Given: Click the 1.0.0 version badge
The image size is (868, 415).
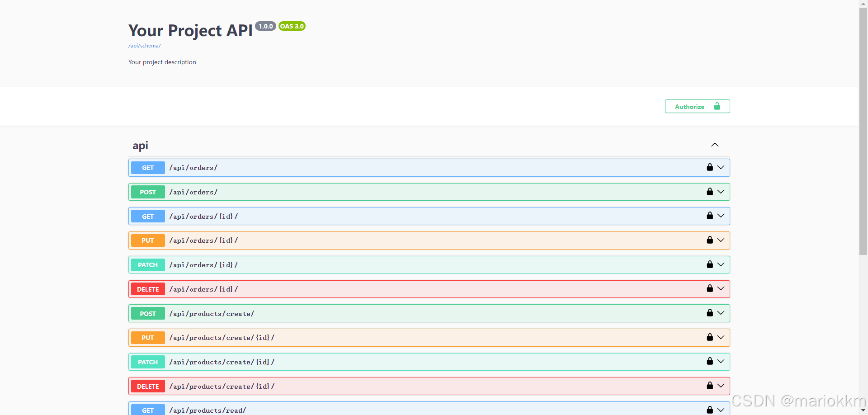Looking at the screenshot, I should pos(266,26).
